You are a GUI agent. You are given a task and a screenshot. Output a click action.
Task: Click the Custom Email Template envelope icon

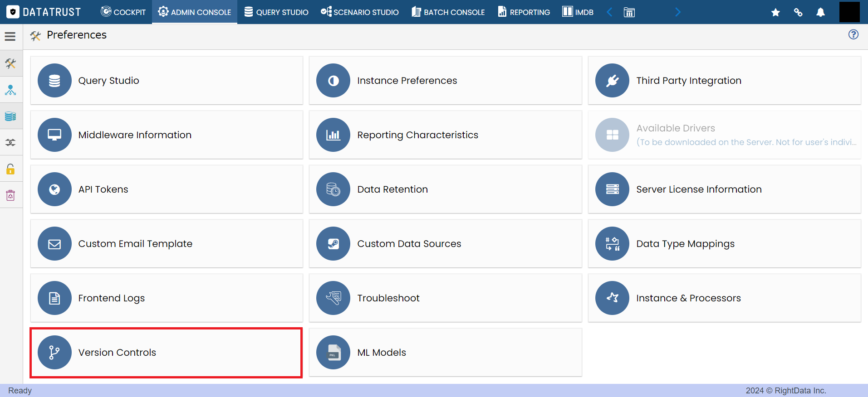click(x=54, y=244)
